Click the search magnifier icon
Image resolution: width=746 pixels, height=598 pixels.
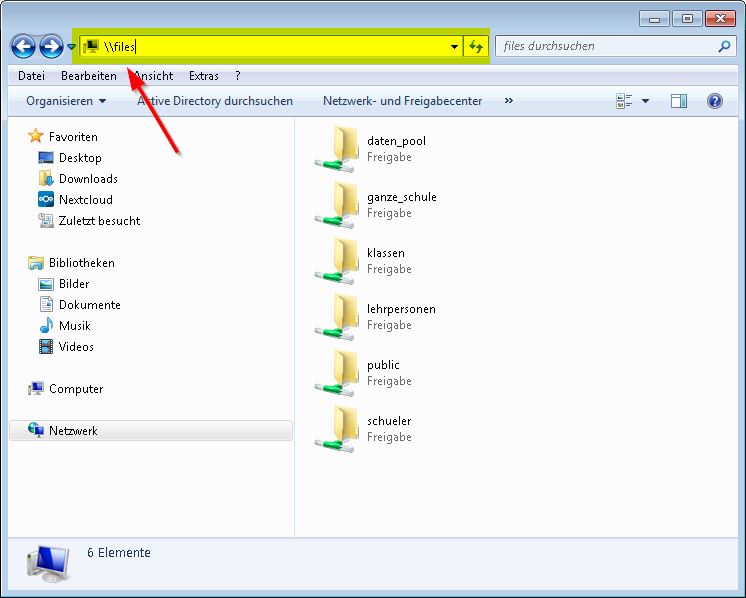coord(724,46)
